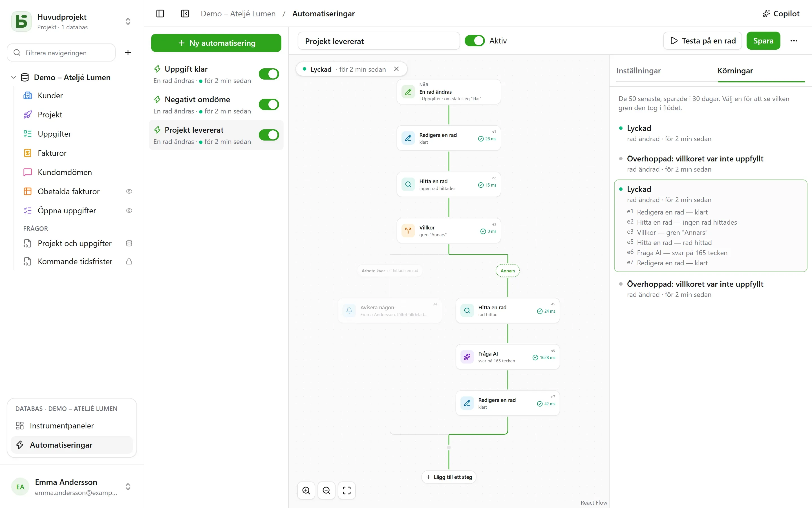Toggle Uppgift klar automation switch
This screenshot has height=508, width=812.
(x=269, y=74)
